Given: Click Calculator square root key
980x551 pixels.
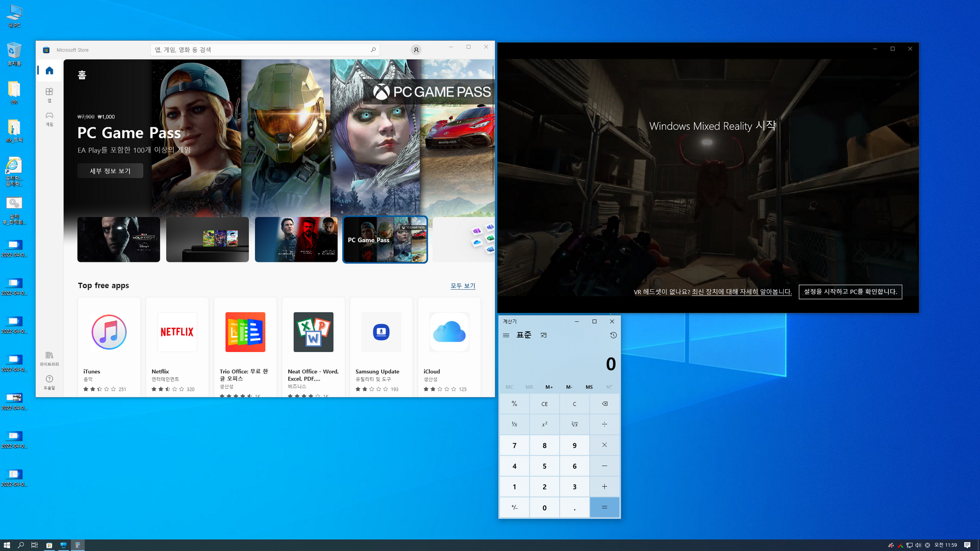Looking at the screenshot, I should [x=574, y=424].
